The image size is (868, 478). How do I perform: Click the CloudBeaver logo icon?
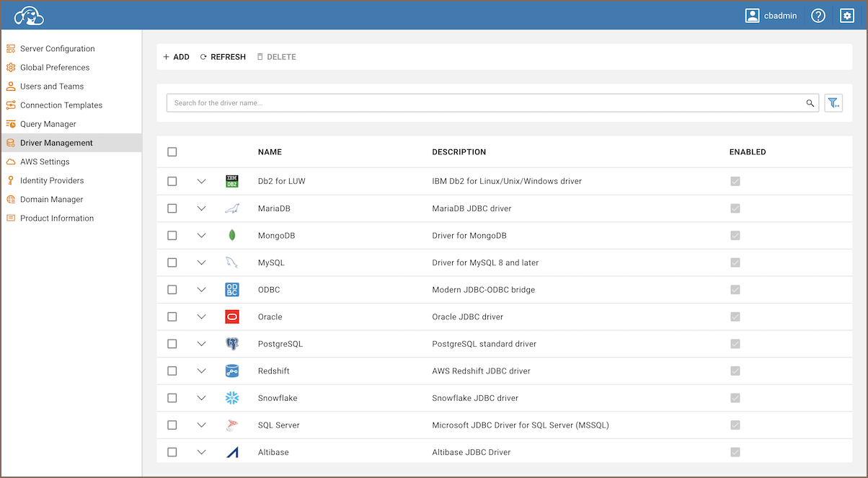[30, 15]
